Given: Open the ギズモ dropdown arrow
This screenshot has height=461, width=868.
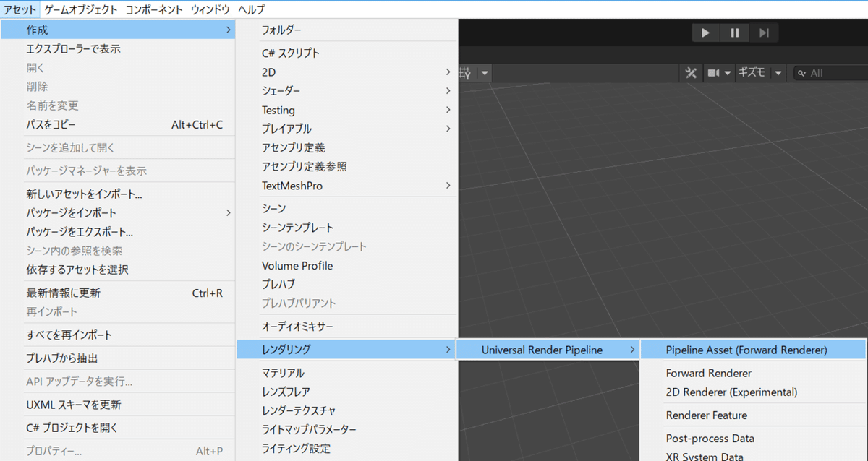Looking at the screenshot, I should pyautogui.click(x=778, y=73).
